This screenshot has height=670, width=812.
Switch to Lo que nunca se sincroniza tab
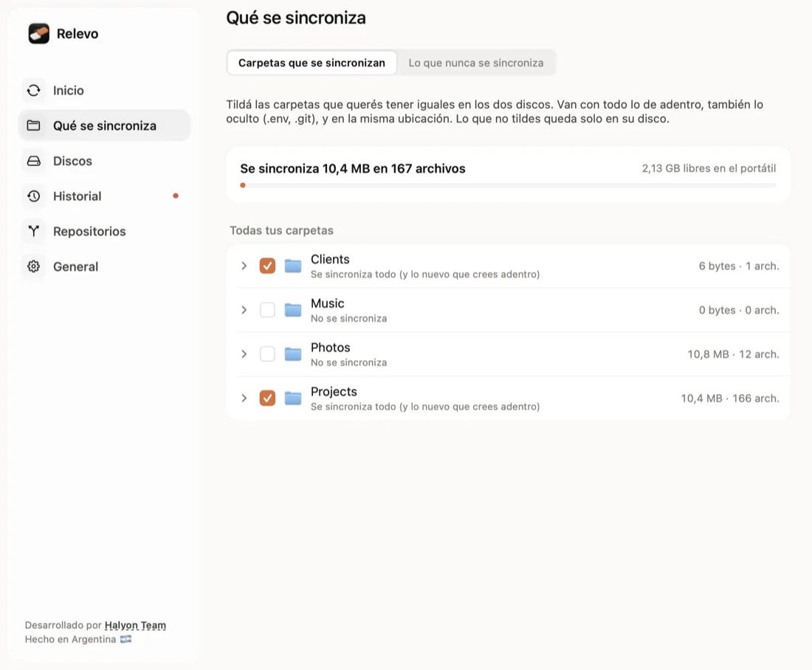(x=476, y=63)
